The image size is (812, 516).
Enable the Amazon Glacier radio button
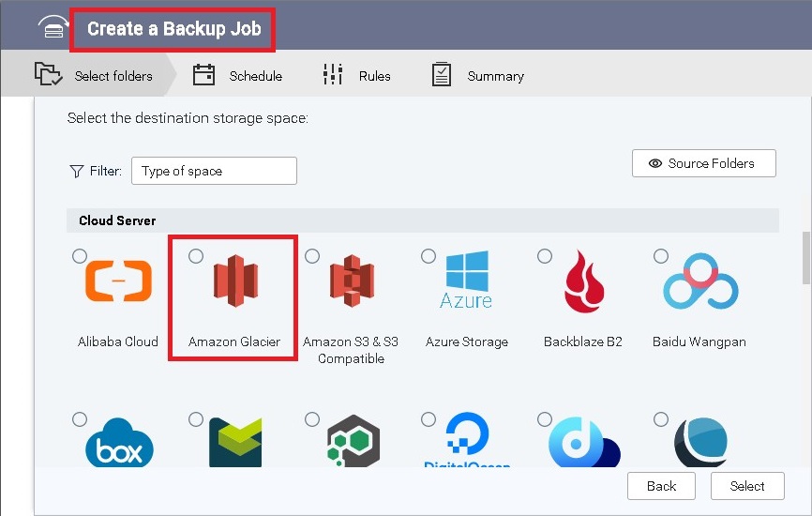coord(196,256)
